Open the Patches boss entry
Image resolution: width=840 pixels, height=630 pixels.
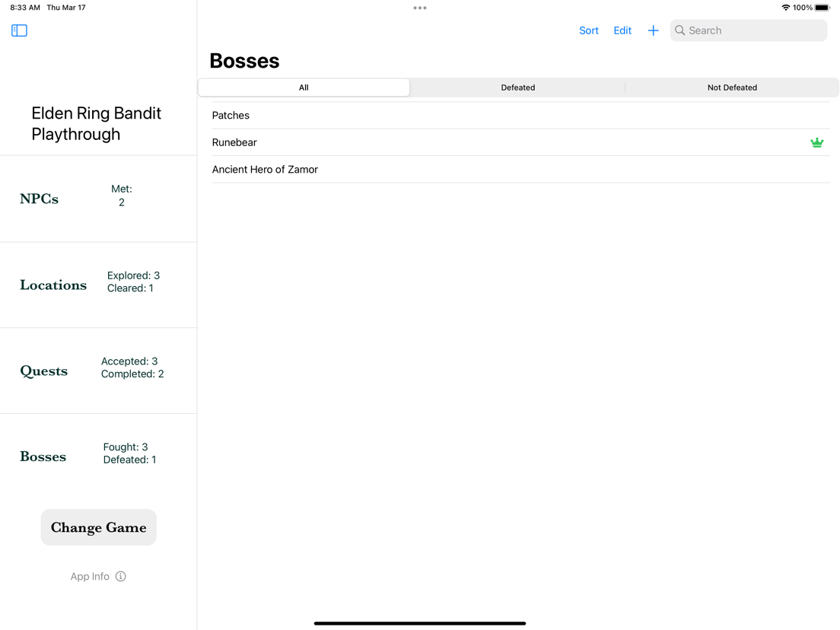click(x=520, y=115)
